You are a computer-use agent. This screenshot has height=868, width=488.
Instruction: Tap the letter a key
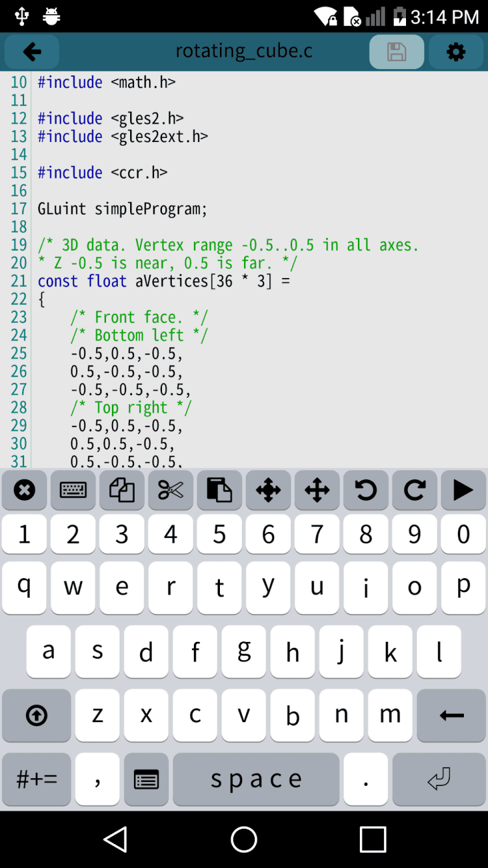pyautogui.click(x=49, y=652)
